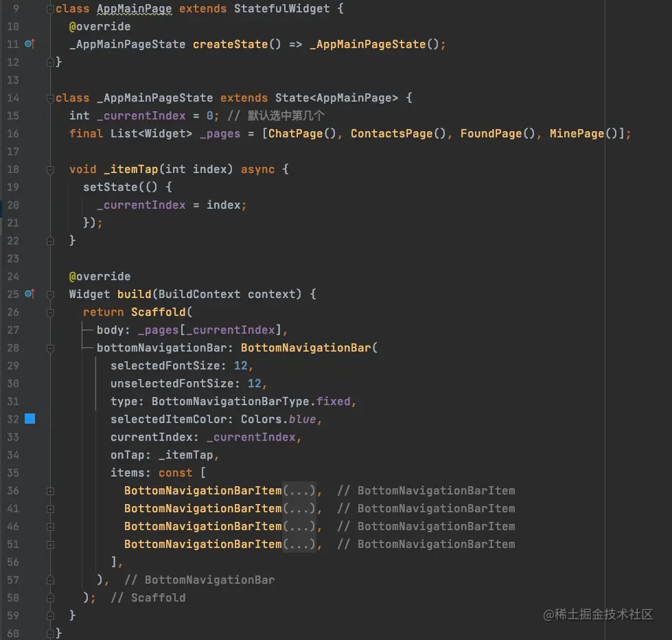Collapse the _AppMainPageState class fold marker

click(x=50, y=98)
